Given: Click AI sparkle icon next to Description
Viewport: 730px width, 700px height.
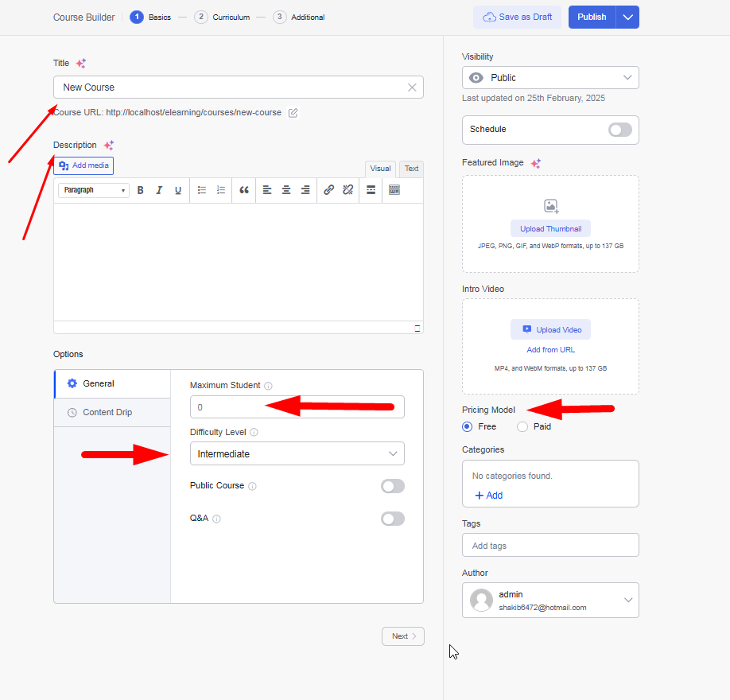Looking at the screenshot, I should (109, 146).
